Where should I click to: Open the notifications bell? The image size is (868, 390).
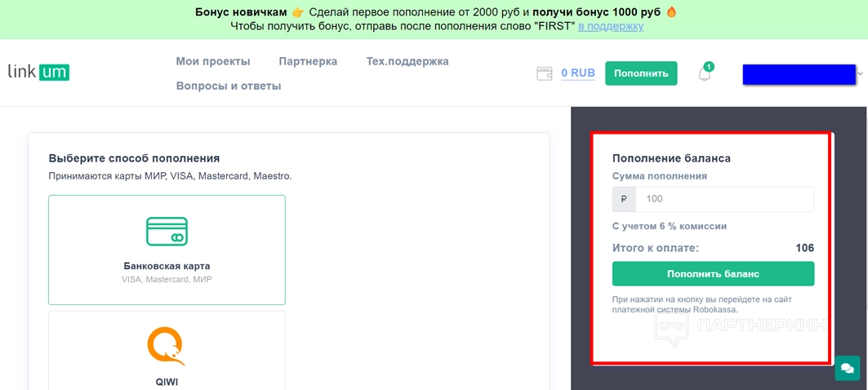coord(705,73)
